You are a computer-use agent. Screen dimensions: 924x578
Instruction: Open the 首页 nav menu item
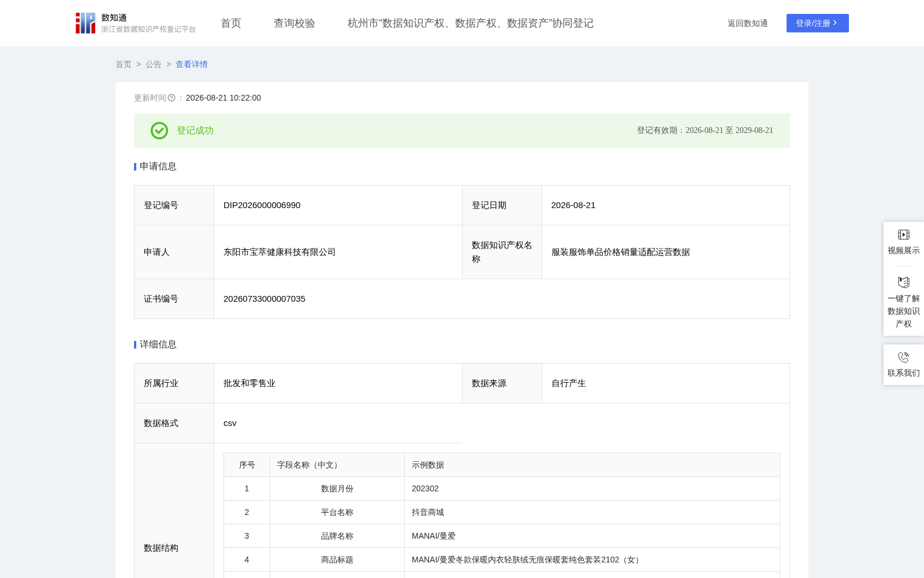[x=231, y=23]
